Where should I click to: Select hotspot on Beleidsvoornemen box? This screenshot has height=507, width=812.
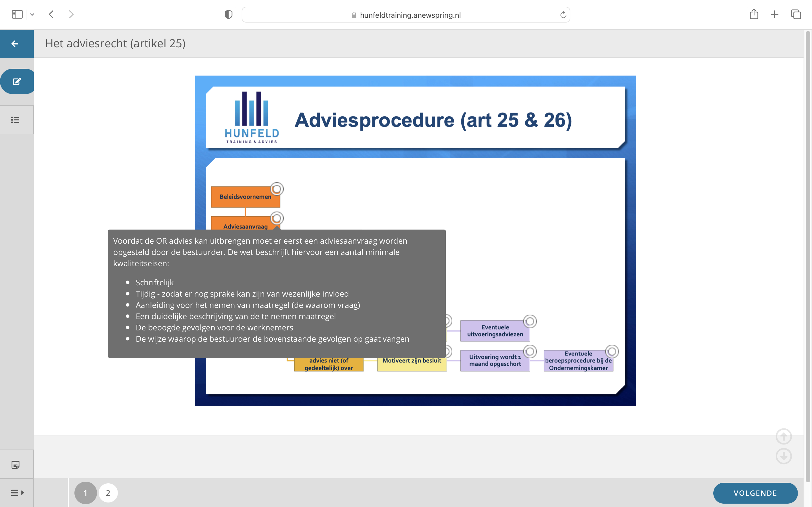(277, 189)
